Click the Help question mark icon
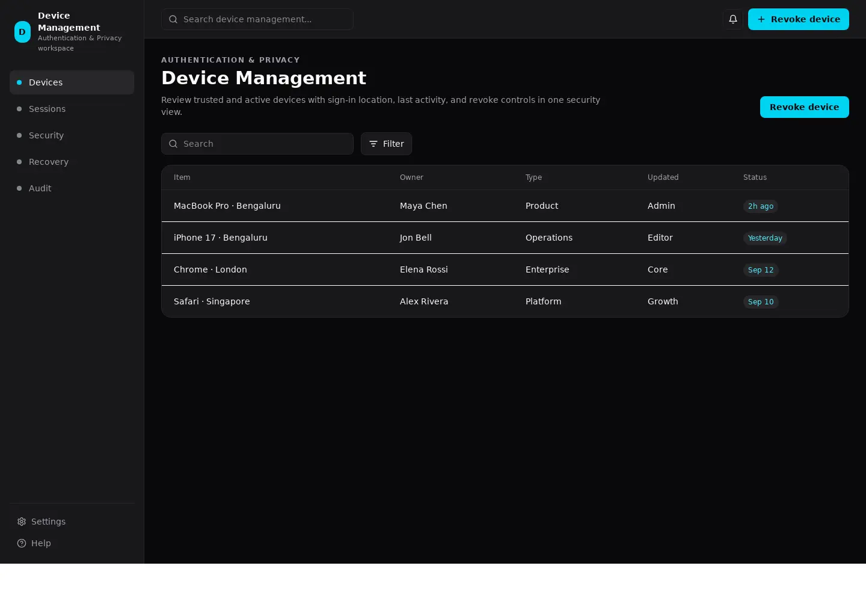Viewport: 866px width, 616px height. tap(22, 543)
